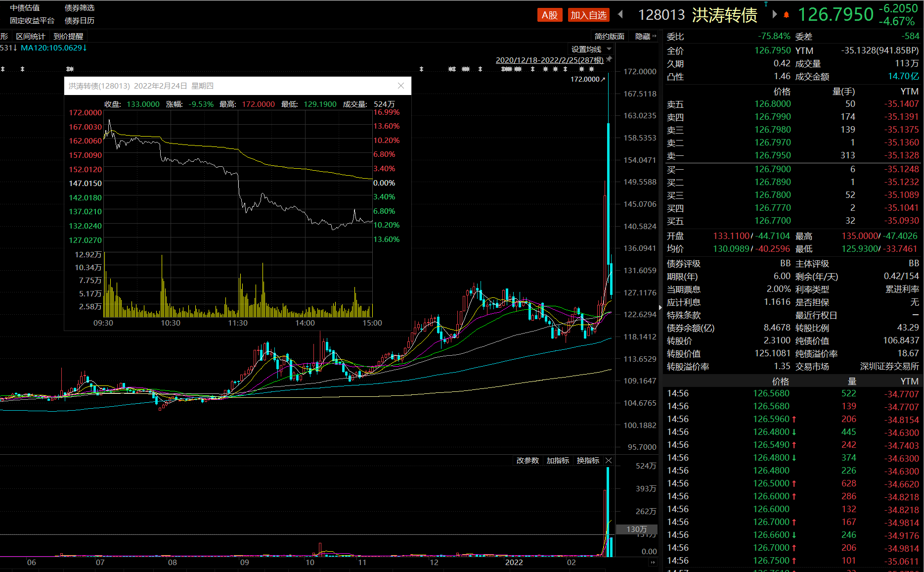The width and height of the screenshot is (924, 572).
Task: Close the intraday popup for 洪涛转债
Action: 401,86
